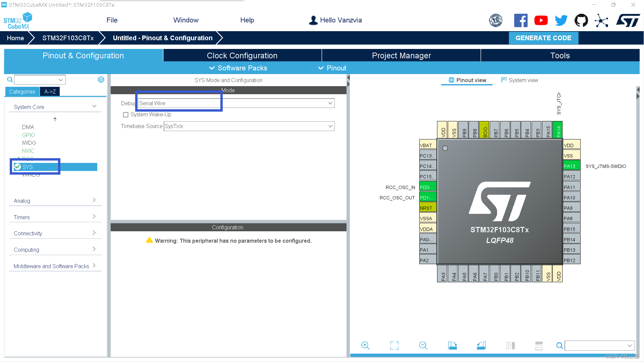Screen dimensions: 644x362
Task: Open the Debug mode dropdown
Action: tap(330, 103)
